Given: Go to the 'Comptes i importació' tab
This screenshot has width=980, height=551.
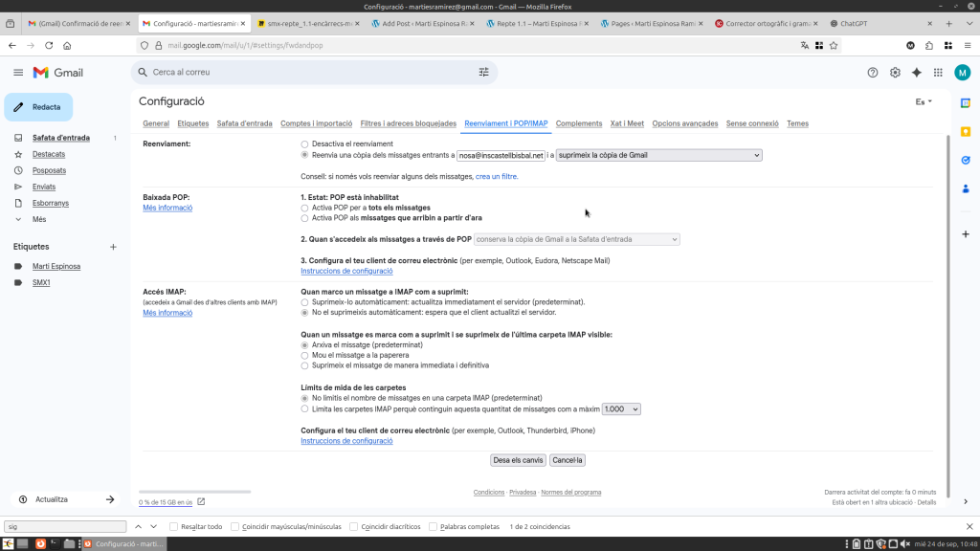Looking at the screenshot, I should point(316,123).
